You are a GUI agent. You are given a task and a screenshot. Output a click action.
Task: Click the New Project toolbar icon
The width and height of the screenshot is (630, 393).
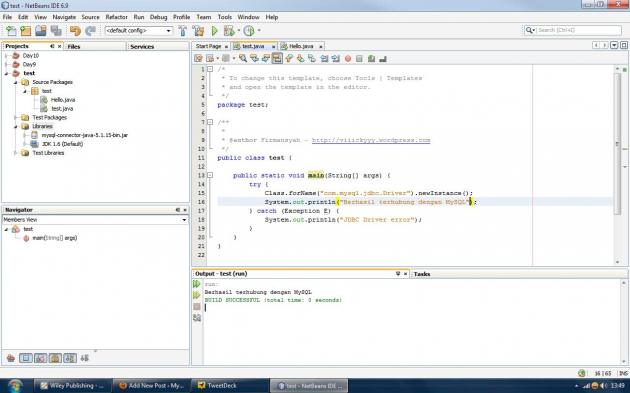point(26,31)
